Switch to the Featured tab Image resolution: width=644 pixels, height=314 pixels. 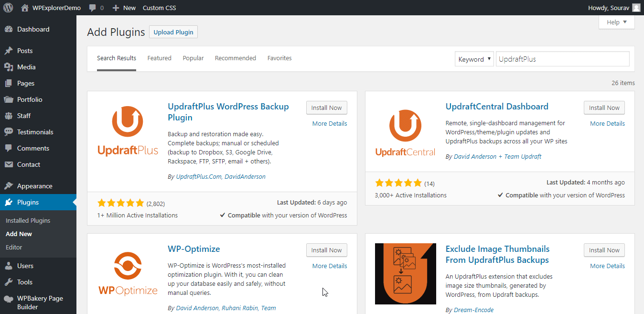[159, 58]
